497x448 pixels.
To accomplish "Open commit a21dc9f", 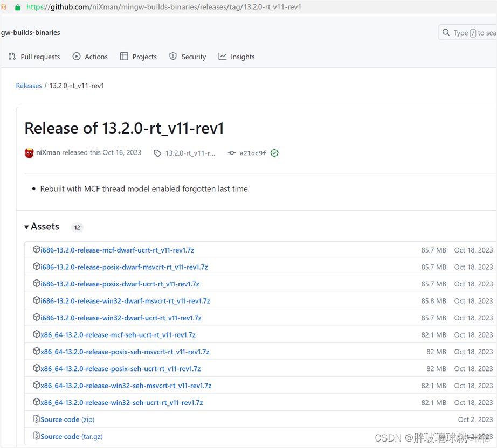I will pos(253,153).
